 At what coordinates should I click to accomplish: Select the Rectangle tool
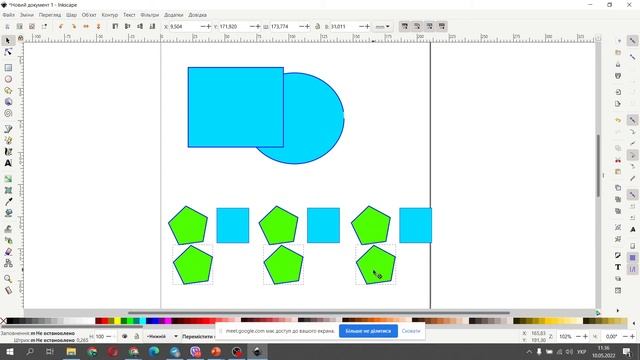point(8,68)
